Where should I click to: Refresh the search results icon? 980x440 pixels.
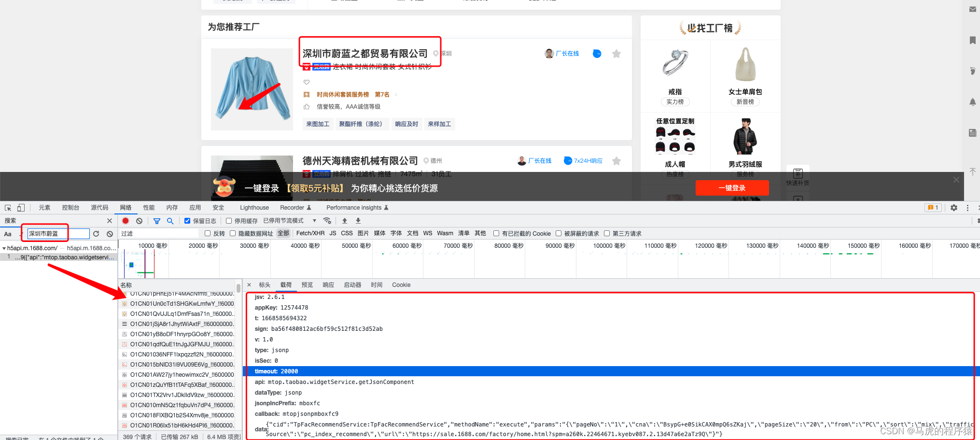pos(96,234)
